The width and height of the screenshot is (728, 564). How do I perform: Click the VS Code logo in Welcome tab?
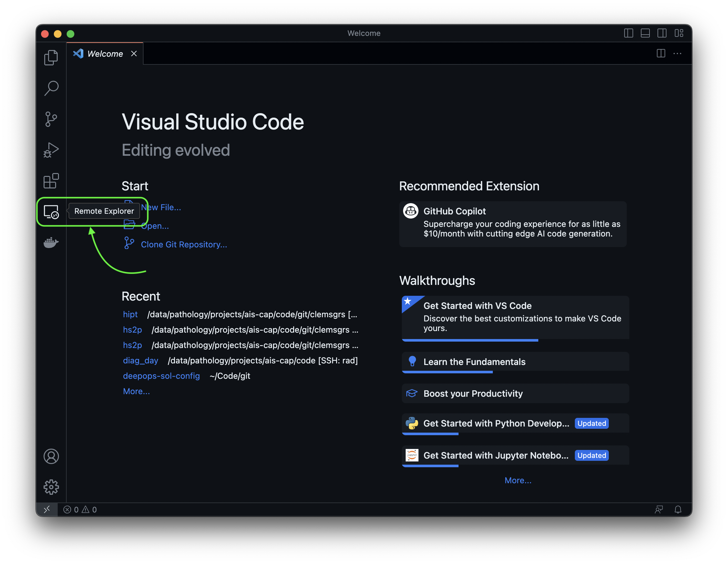click(x=78, y=54)
